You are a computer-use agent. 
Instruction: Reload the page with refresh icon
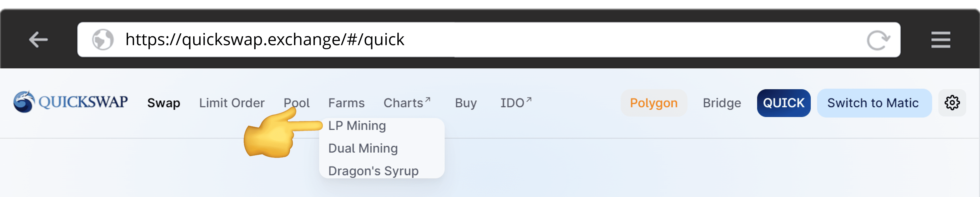tap(878, 40)
